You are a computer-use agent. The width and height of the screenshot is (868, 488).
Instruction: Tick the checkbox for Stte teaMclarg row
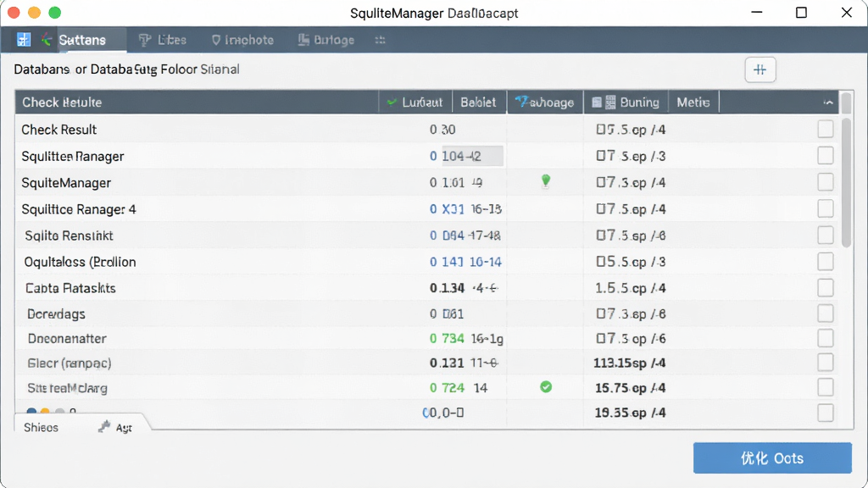826,387
